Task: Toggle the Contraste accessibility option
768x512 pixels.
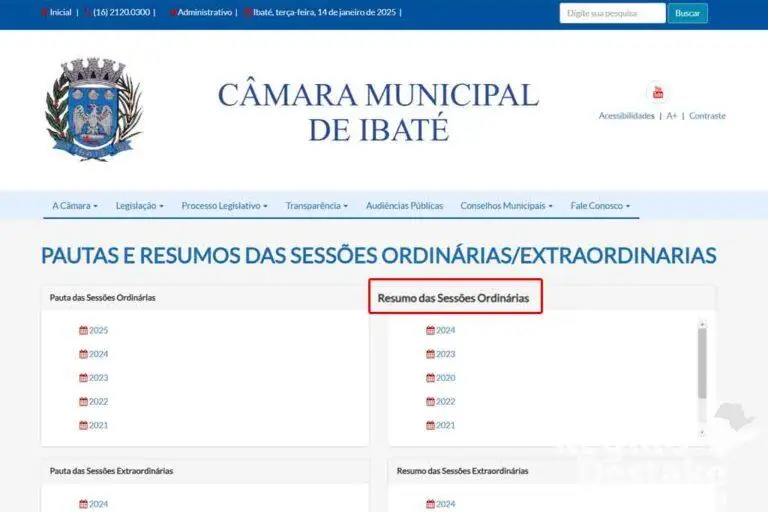Action: 707,116
